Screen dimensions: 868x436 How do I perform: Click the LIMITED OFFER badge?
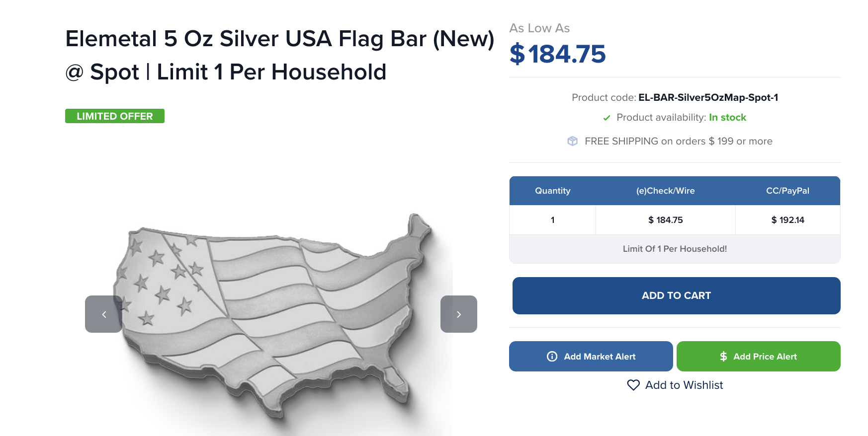click(115, 116)
